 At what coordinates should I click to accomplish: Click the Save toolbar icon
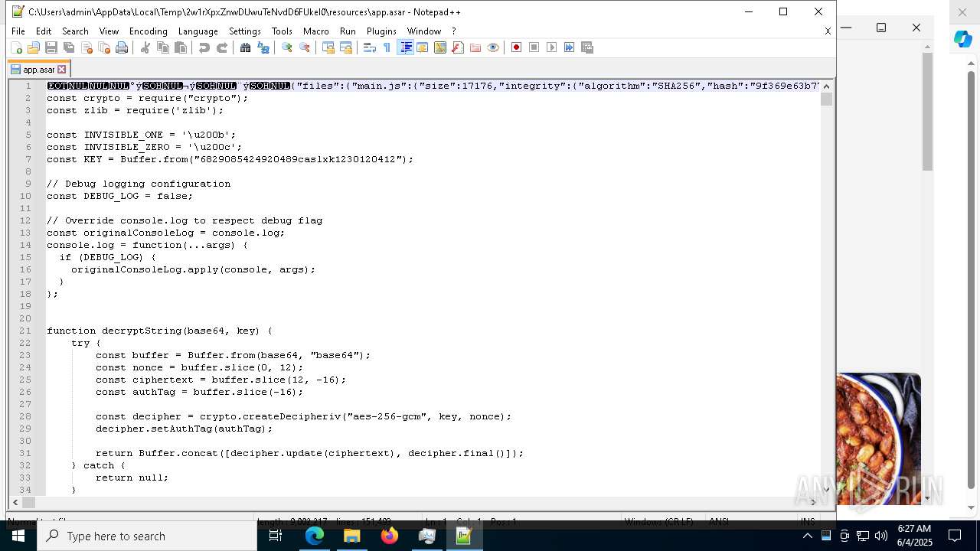51,47
